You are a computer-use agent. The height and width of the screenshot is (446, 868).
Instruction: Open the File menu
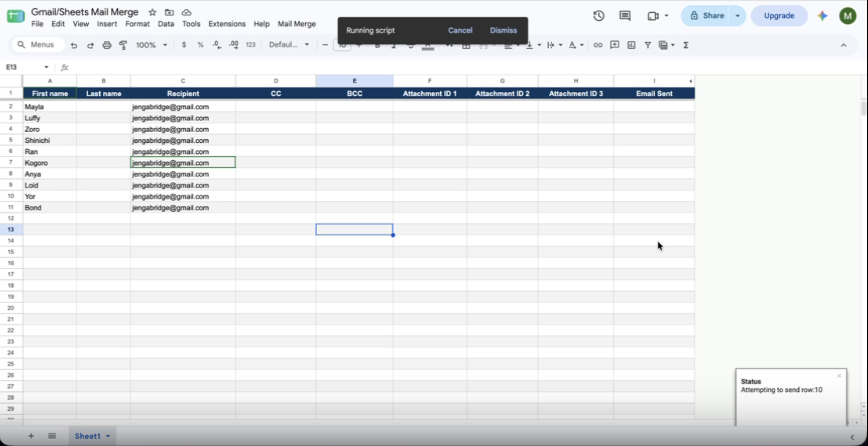point(37,24)
